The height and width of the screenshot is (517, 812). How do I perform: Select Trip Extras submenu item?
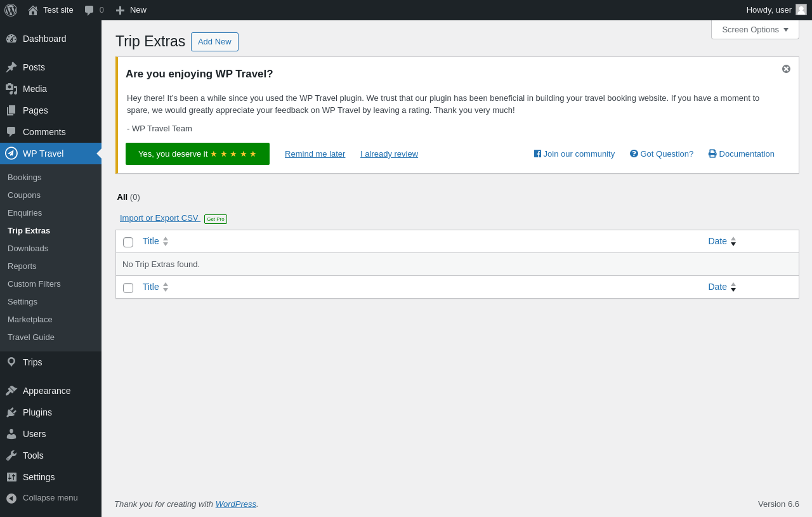tap(29, 230)
